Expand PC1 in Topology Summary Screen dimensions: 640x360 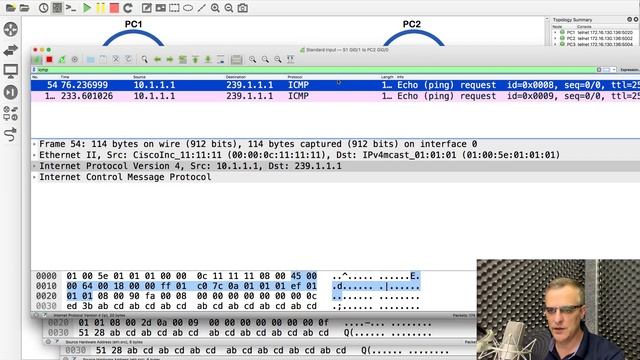pyautogui.click(x=555, y=32)
